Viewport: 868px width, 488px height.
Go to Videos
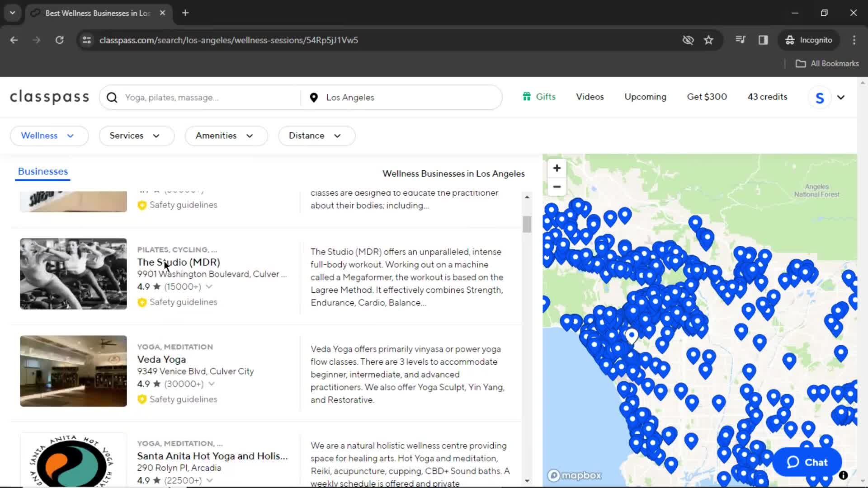click(x=590, y=97)
